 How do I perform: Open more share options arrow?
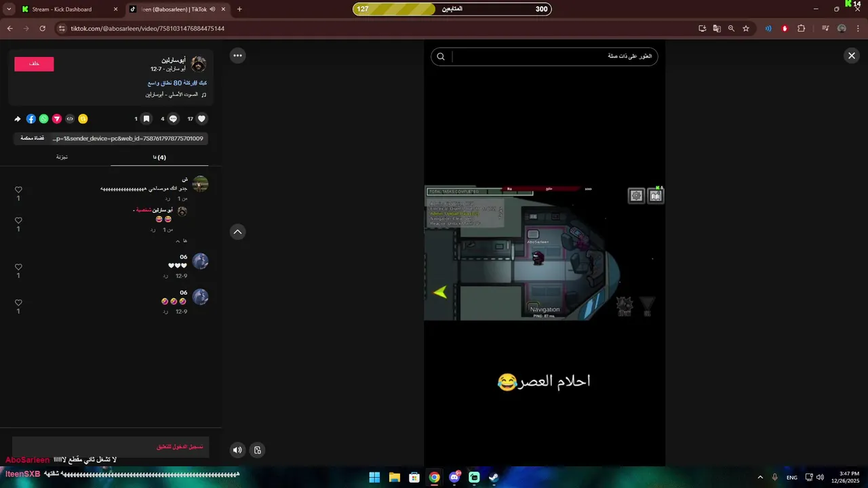[x=18, y=119]
